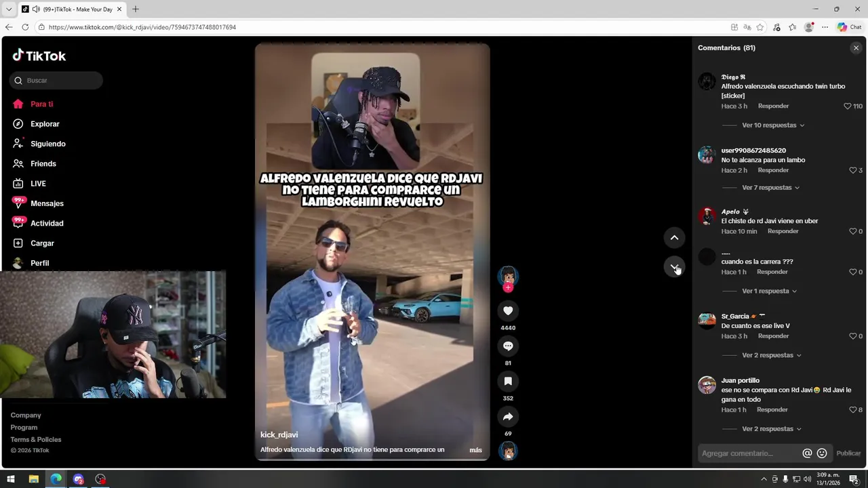Open the Company footer link

[x=26, y=415]
